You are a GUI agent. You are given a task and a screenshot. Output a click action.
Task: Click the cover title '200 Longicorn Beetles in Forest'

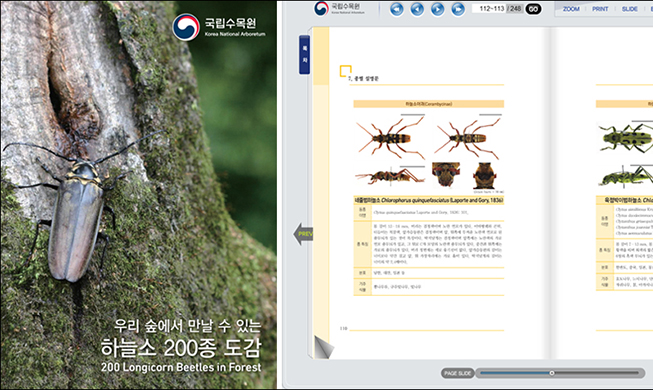pos(181,367)
